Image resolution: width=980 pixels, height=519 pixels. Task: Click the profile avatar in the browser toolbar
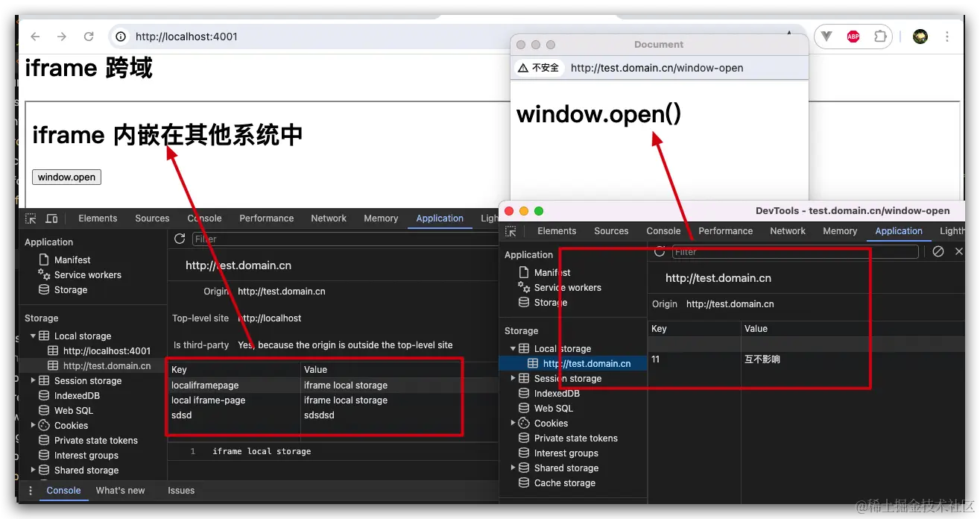(x=920, y=36)
